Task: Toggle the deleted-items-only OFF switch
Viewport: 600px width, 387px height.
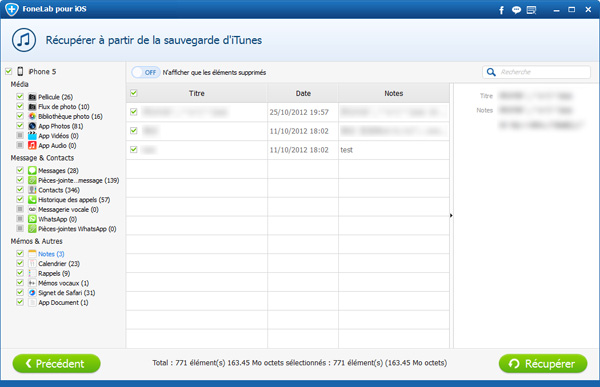Action: [145, 72]
